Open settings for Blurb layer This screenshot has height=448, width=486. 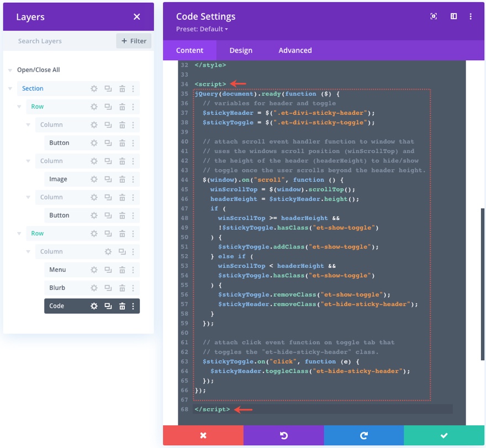click(94, 288)
